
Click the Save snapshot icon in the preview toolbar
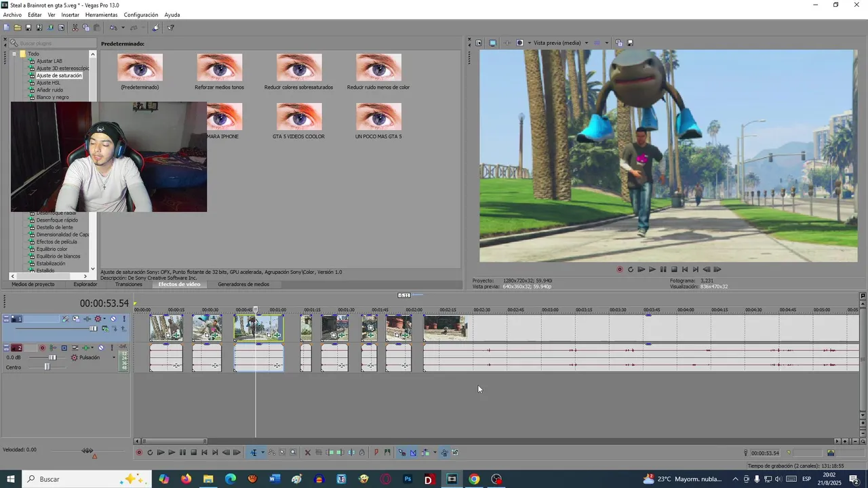630,43
